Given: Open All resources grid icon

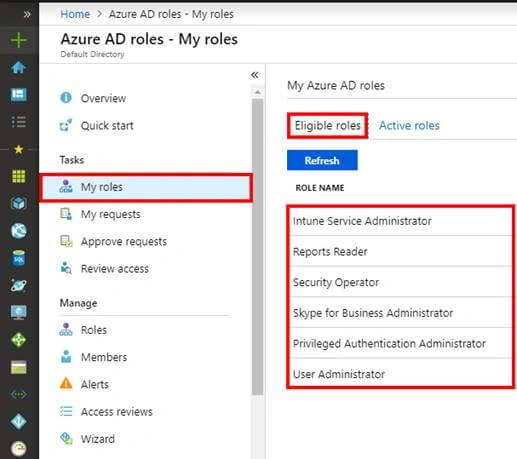Looking at the screenshot, I should [x=19, y=176].
